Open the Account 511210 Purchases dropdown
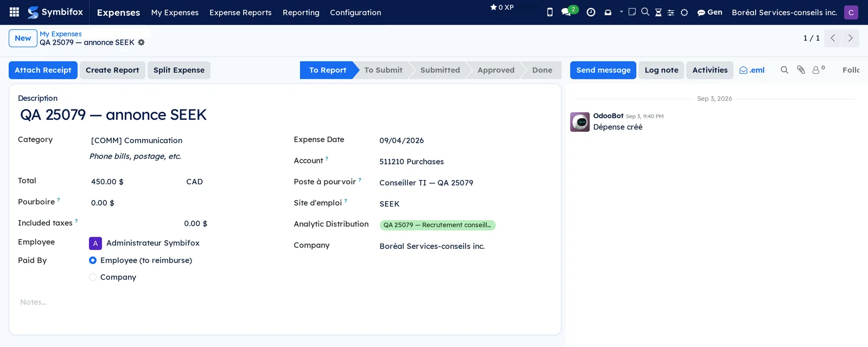This screenshot has width=868, height=347. point(465,162)
